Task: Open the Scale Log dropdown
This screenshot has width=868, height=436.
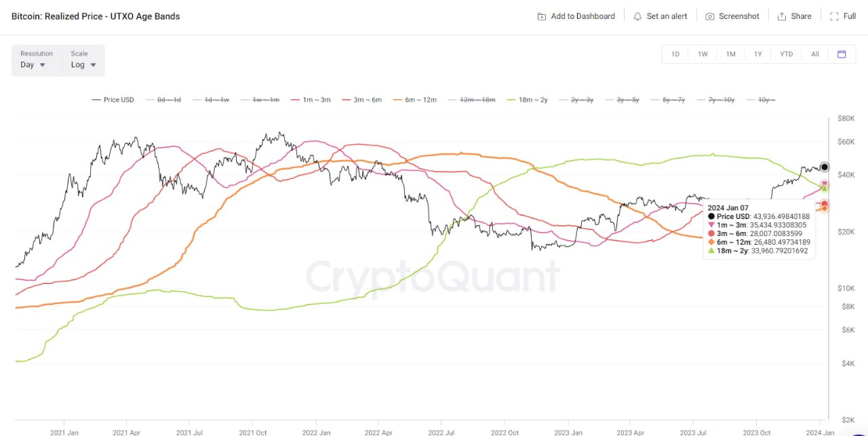Action: tap(81, 64)
